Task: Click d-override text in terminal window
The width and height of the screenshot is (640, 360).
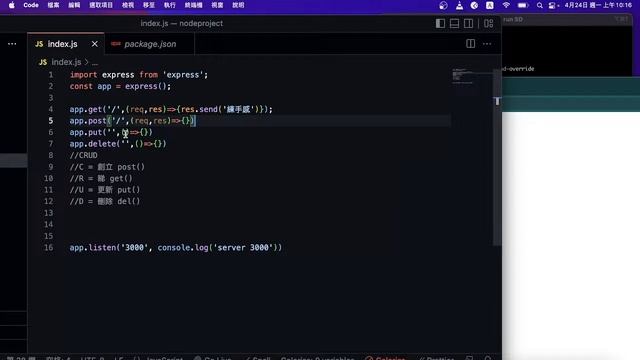Action: coord(518,69)
